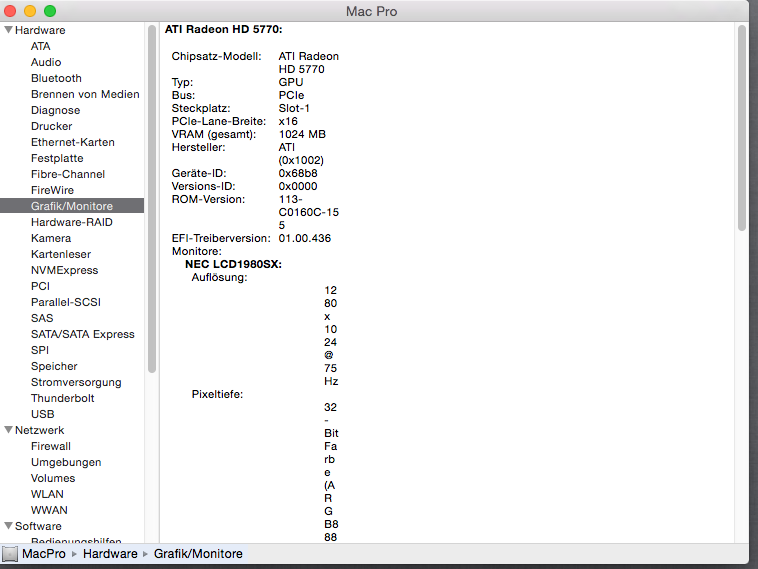Image resolution: width=758 pixels, height=569 pixels.
Task: Open Umgebungen under Netzwerk
Action: (66, 462)
